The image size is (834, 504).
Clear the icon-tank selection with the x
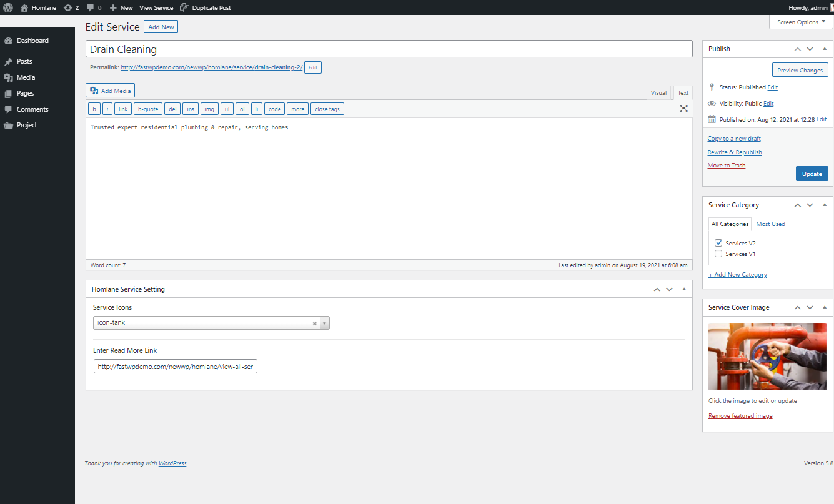tap(314, 324)
